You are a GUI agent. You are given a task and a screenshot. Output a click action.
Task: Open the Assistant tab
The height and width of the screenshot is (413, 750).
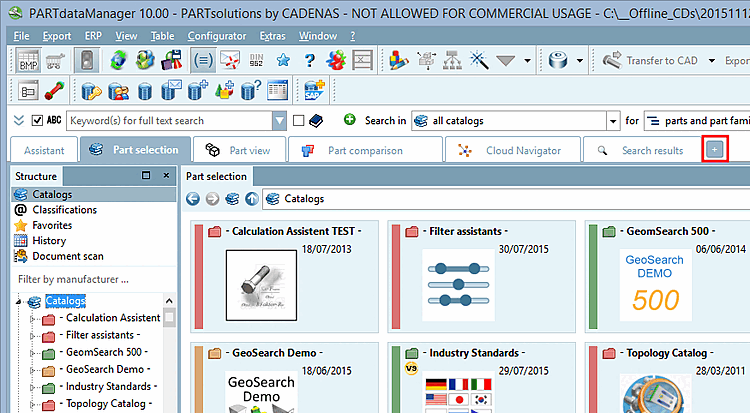point(44,150)
